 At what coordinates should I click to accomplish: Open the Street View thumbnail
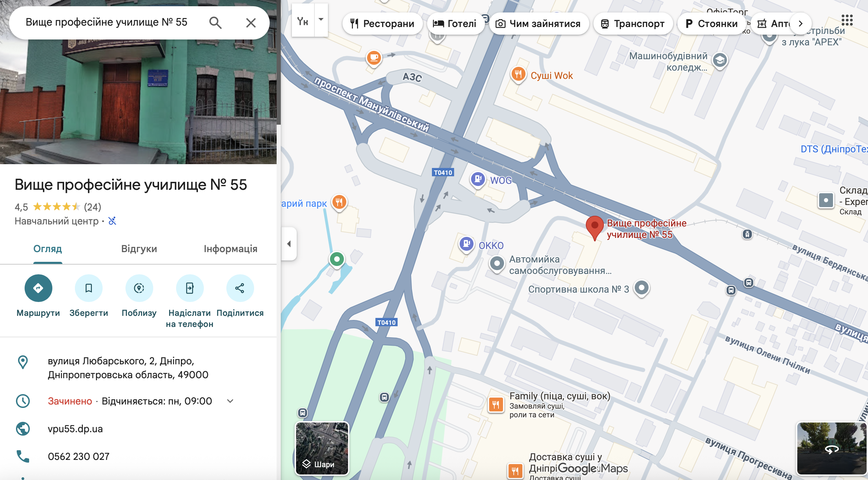click(831, 448)
